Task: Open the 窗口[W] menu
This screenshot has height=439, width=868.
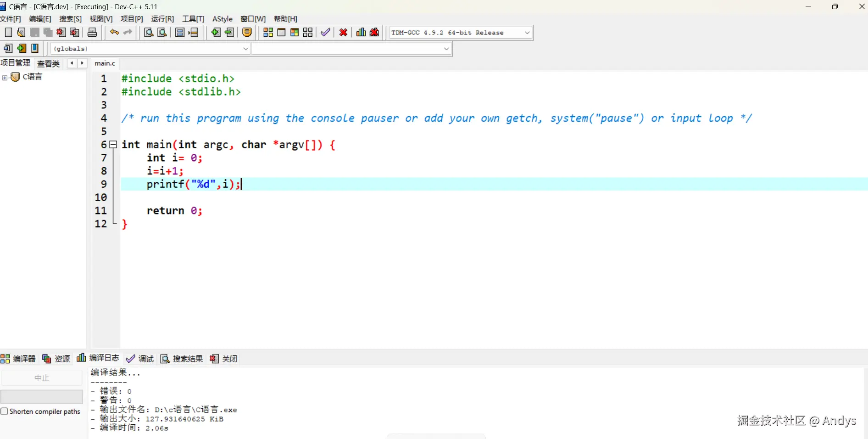Action: (x=253, y=19)
